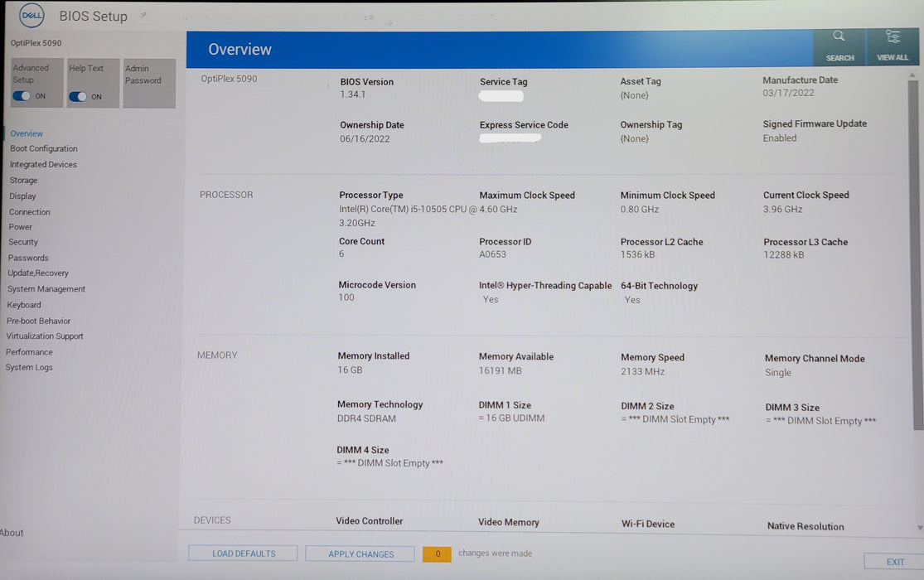This screenshot has height=580, width=924.
Task: Click the Overview page title
Action: pyautogui.click(x=239, y=50)
